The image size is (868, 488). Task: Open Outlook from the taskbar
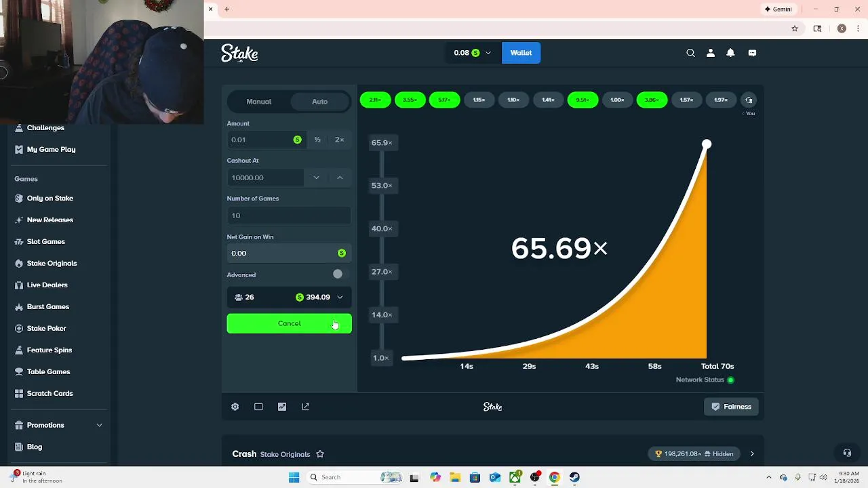click(x=495, y=477)
